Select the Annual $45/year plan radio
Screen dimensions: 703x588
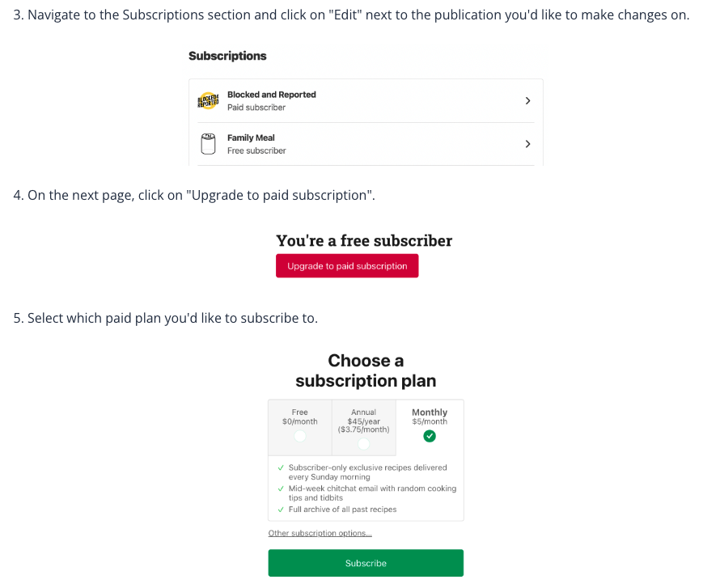[x=363, y=444]
